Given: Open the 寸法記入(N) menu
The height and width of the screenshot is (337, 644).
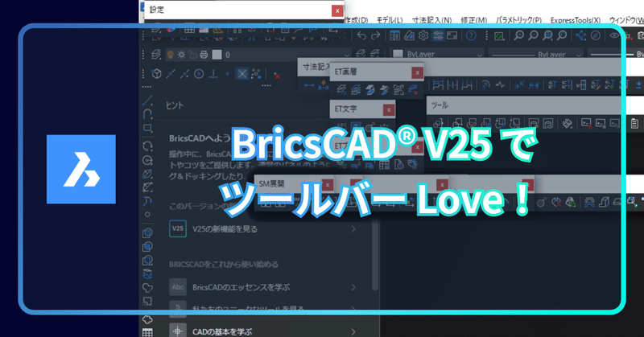Looking at the screenshot, I should [x=431, y=20].
